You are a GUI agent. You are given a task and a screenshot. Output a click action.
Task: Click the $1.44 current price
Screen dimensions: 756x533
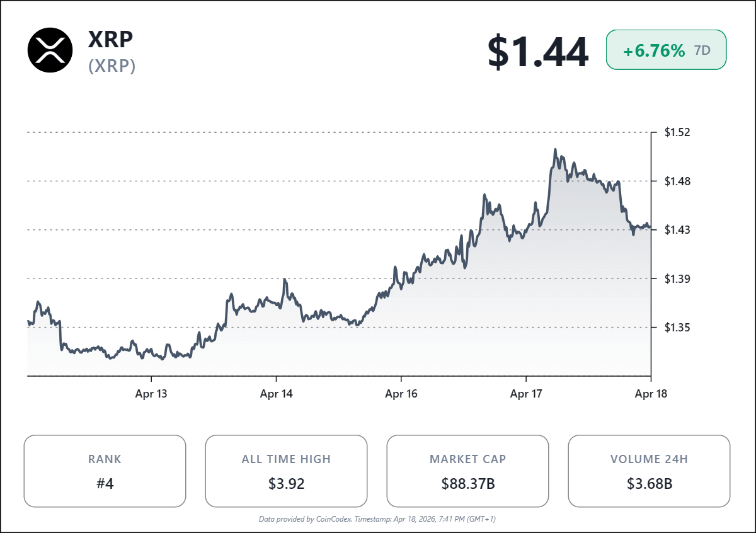point(538,52)
